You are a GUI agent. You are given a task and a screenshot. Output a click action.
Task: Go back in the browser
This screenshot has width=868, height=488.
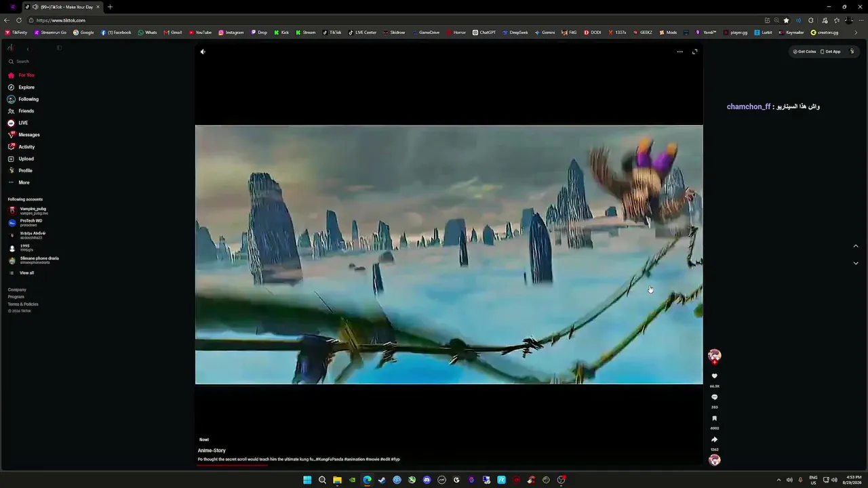[x=7, y=20]
